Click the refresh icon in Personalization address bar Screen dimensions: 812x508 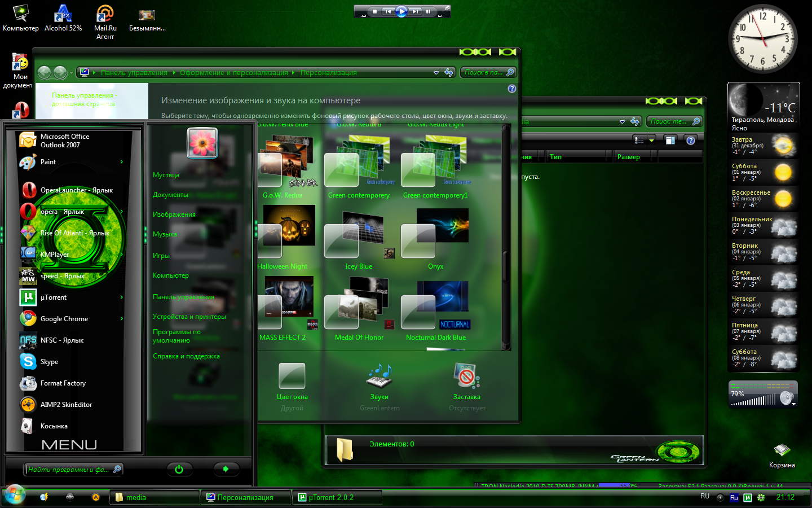[449, 72]
